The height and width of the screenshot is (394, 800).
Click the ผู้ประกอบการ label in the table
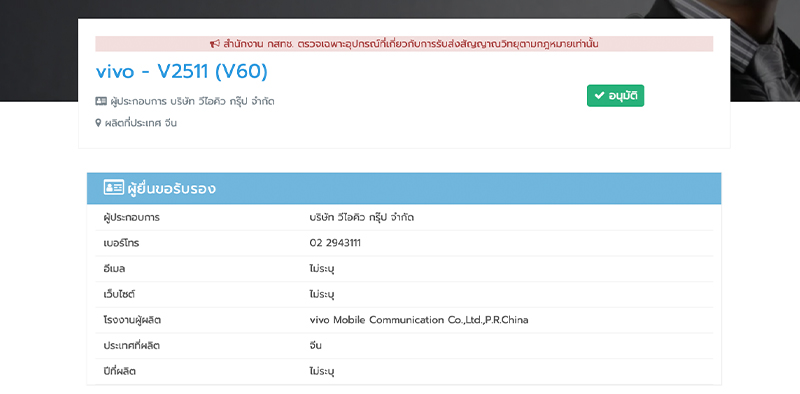click(132, 217)
